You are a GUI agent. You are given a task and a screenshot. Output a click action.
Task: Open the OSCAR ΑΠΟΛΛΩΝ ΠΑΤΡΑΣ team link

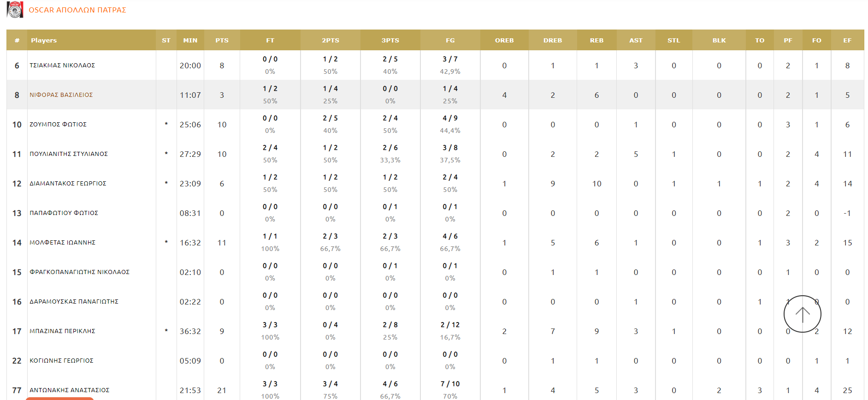pyautogui.click(x=77, y=10)
